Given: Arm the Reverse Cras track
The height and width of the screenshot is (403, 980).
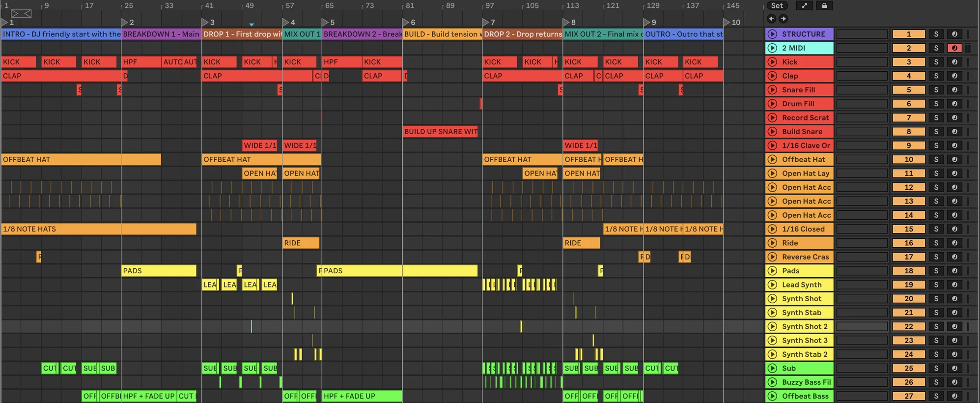Looking at the screenshot, I should [x=954, y=257].
